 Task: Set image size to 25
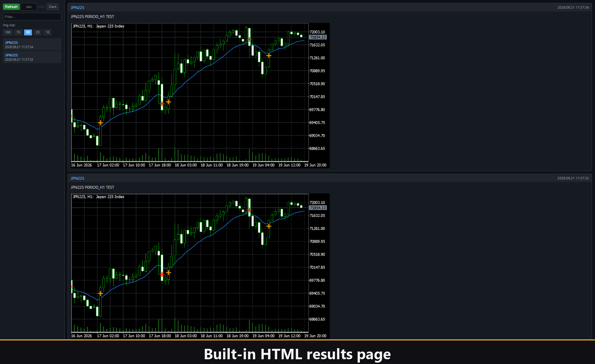pos(38,32)
